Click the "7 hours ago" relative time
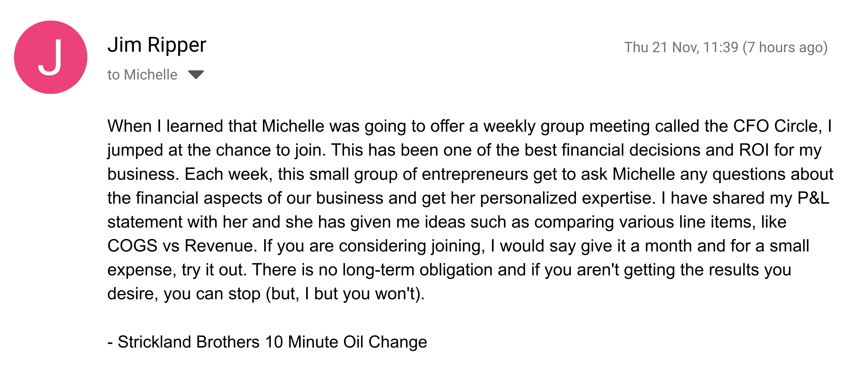The width and height of the screenshot is (868, 391). tap(785, 48)
